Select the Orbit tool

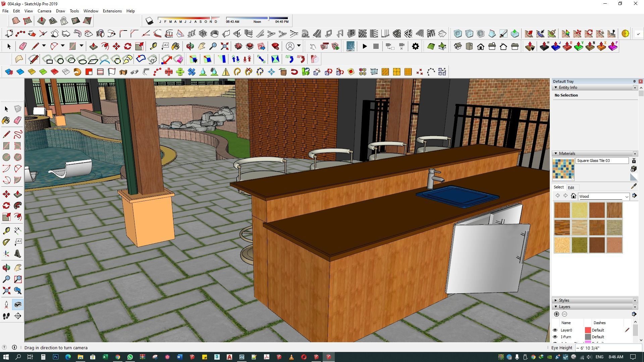click(x=6, y=267)
